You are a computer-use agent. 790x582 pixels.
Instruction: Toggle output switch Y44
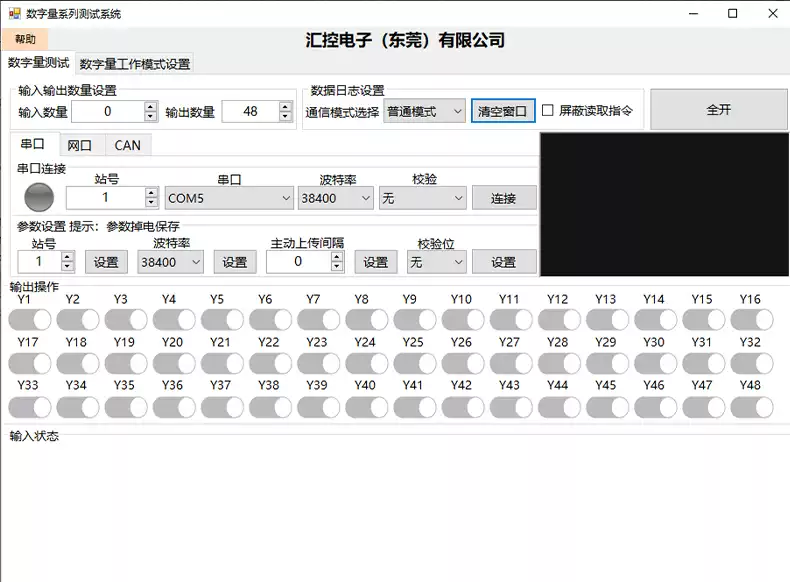[x=559, y=407]
